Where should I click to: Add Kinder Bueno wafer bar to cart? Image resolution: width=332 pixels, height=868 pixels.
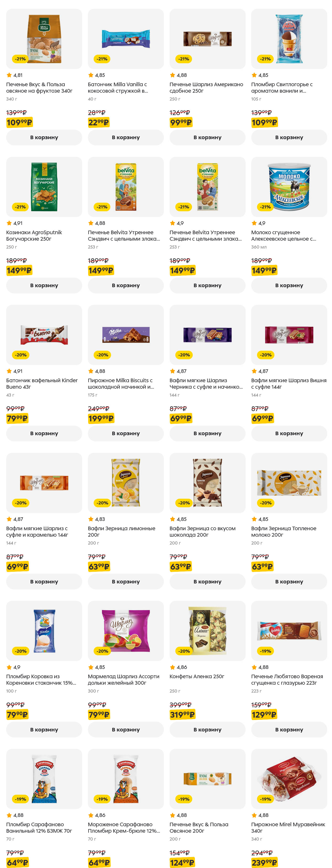[x=44, y=433]
